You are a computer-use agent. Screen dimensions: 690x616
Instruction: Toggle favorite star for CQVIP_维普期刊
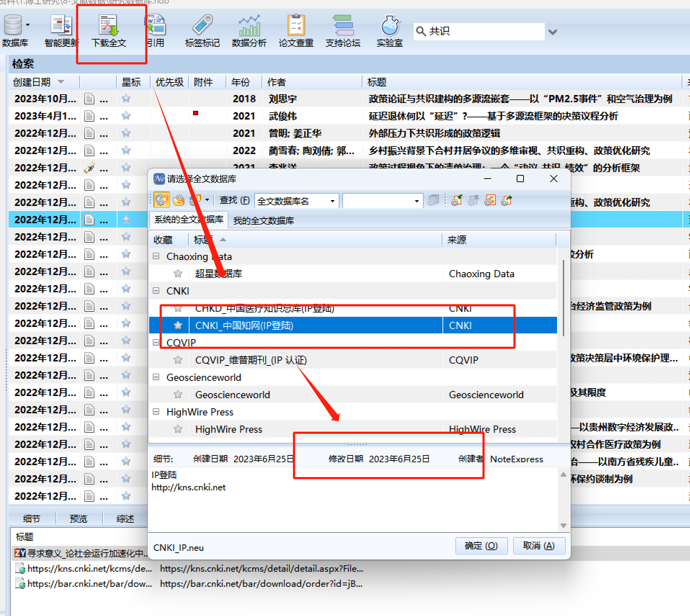(178, 360)
